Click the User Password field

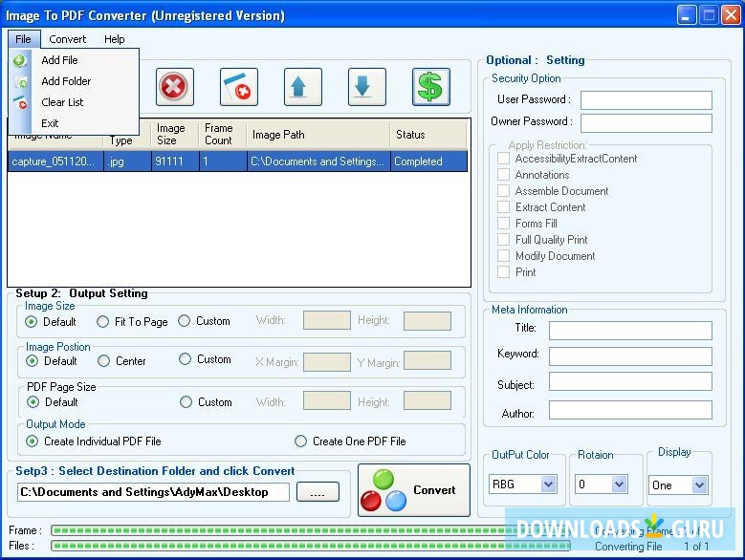pos(646,100)
